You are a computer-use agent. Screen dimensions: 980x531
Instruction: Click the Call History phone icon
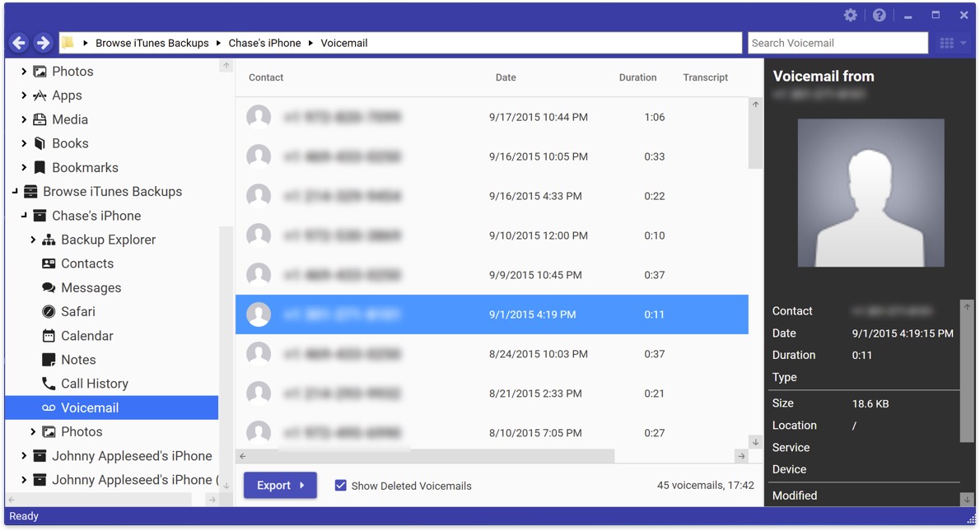49,384
